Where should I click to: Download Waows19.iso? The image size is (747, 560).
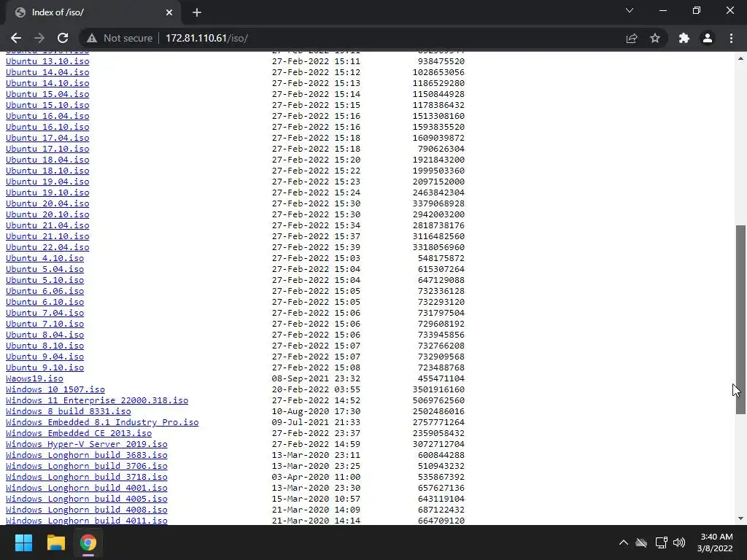coord(34,379)
